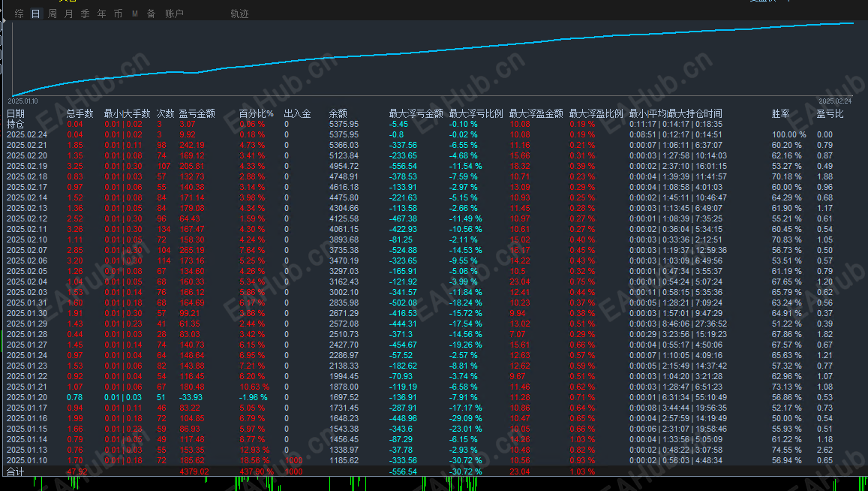Click the 百分比% column header
The width and height of the screenshot is (868, 491).
257,113
